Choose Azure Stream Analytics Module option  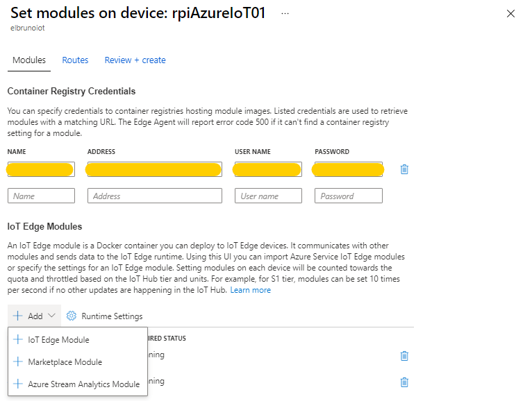click(x=83, y=384)
